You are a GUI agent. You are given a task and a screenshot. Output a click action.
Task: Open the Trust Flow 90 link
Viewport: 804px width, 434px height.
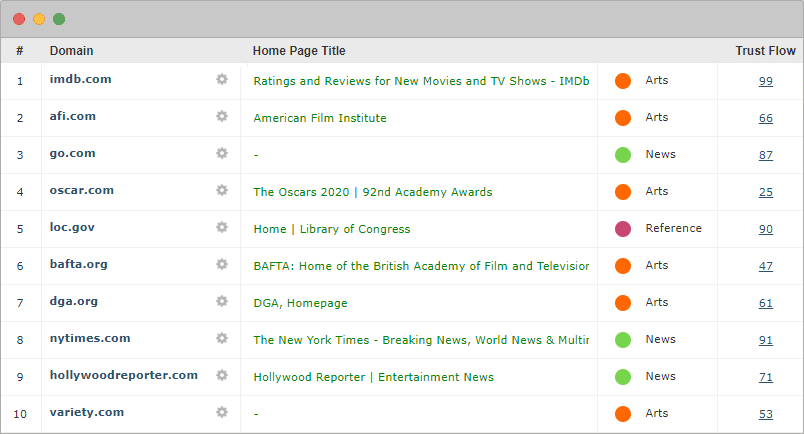pyautogui.click(x=766, y=229)
